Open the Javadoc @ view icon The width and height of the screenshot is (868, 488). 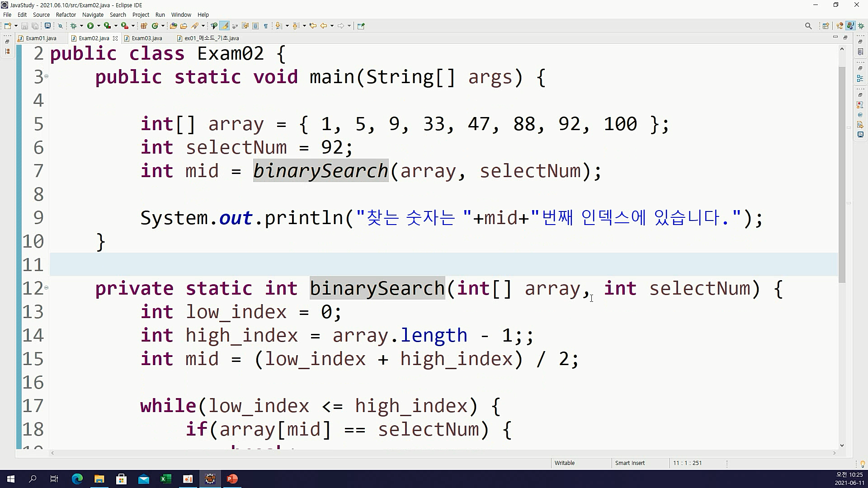coord(860,115)
